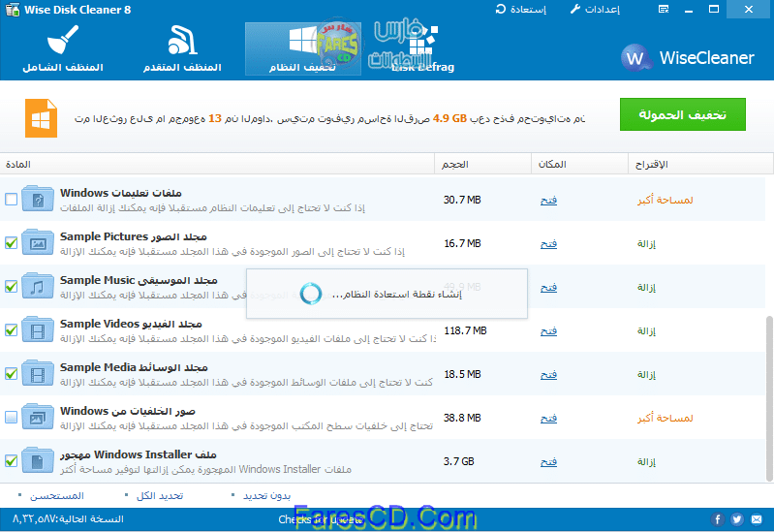Click the Item (المادة) column header
This screenshot has height=532, width=774.
pos(217,164)
